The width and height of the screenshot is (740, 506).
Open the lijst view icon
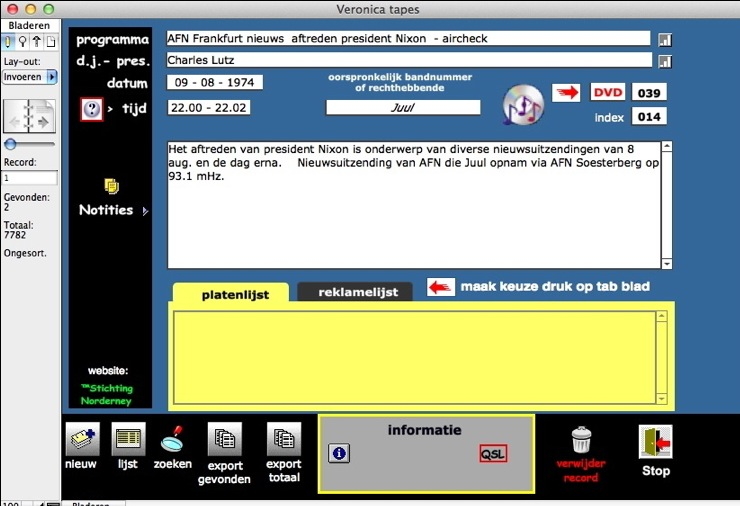(128, 439)
